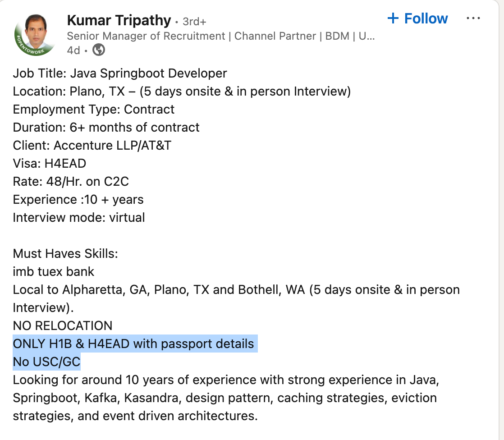This screenshot has width=504, height=440.
Task: Click the Employment Type: Contract line
Action: tap(94, 109)
